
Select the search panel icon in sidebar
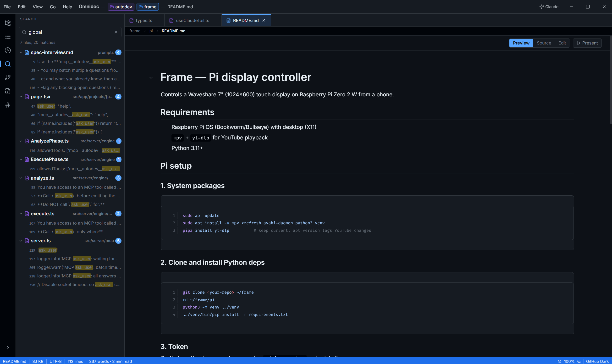click(8, 64)
